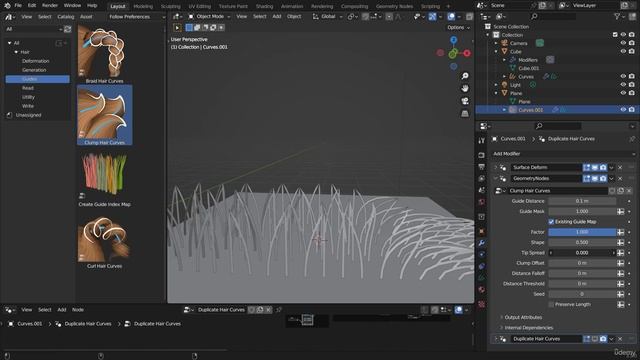Viewport: 640px width, 360px height.
Task: Remove the GeometryNodes modifier
Action: (620, 179)
